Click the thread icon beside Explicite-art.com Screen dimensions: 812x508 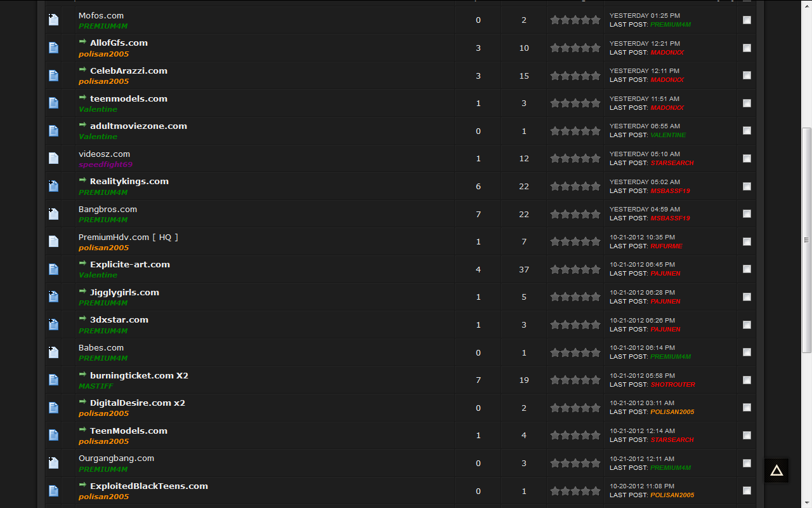click(x=53, y=269)
